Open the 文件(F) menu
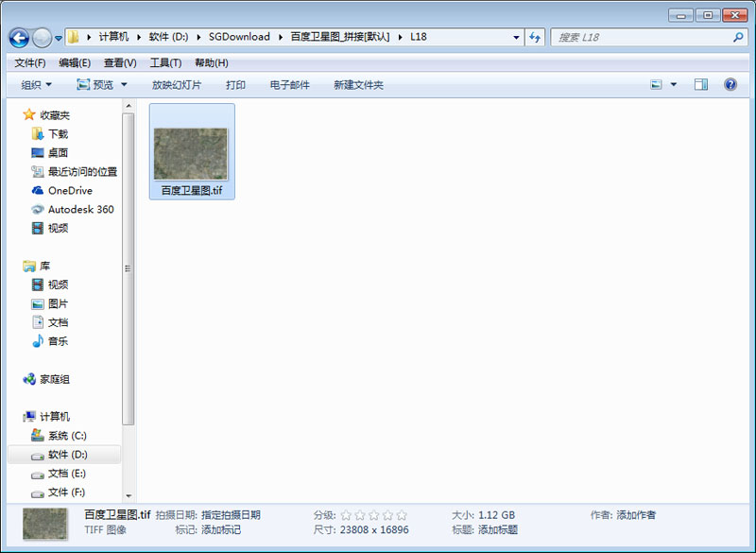Viewport: 756px width, 553px height. pyautogui.click(x=30, y=62)
